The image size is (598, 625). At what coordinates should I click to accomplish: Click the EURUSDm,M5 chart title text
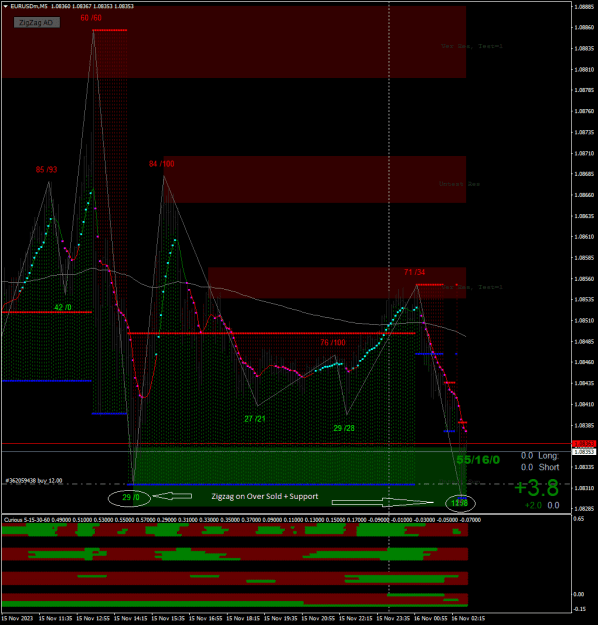29,6
